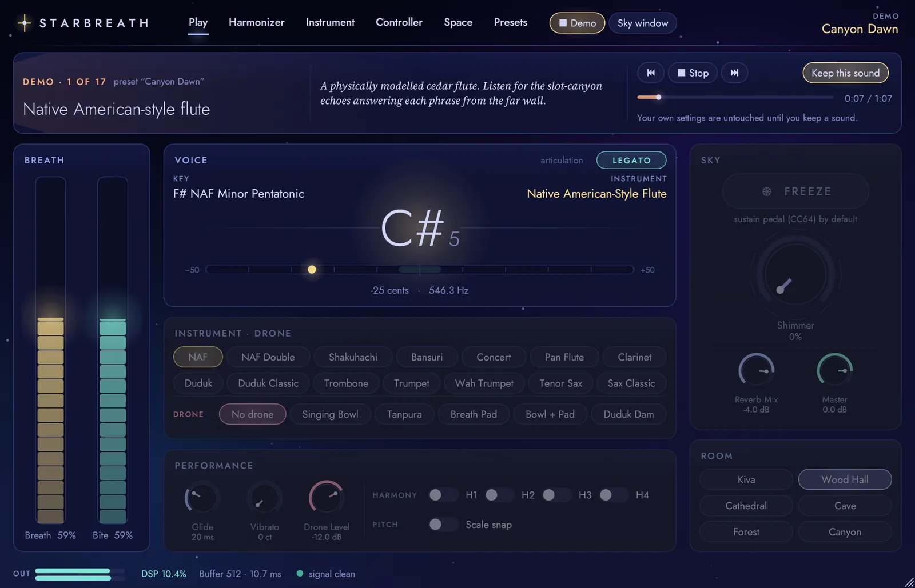Image resolution: width=915 pixels, height=588 pixels.
Task: Choose the Canyon room
Action: (845, 532)
